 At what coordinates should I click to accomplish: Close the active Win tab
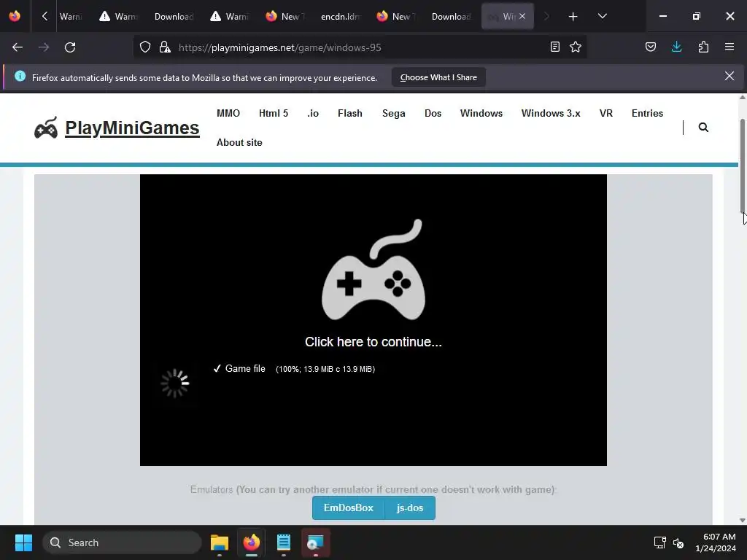point(522,16)
